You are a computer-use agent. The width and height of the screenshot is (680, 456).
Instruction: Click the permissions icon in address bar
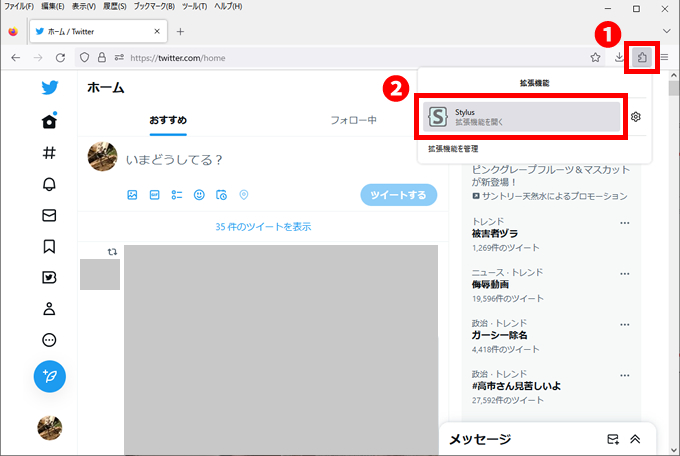(x=119, y=57)
